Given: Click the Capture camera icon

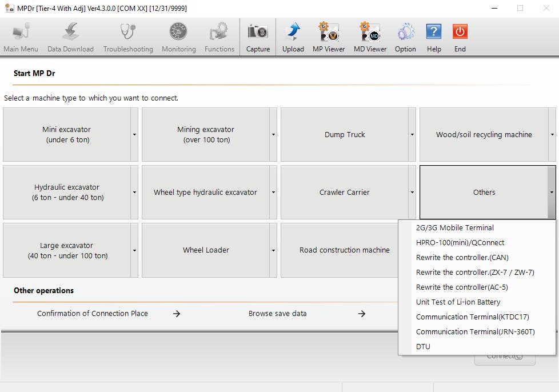Looking at the screenshot, I should point(258,31).
